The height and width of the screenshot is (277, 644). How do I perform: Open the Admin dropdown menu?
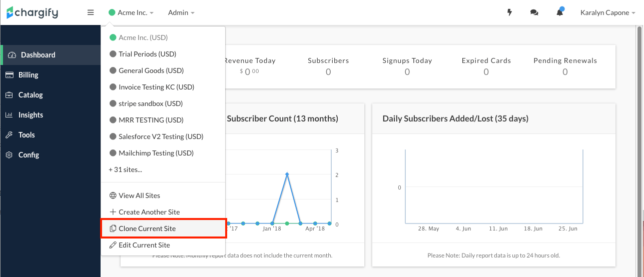[x=181, y=12]
